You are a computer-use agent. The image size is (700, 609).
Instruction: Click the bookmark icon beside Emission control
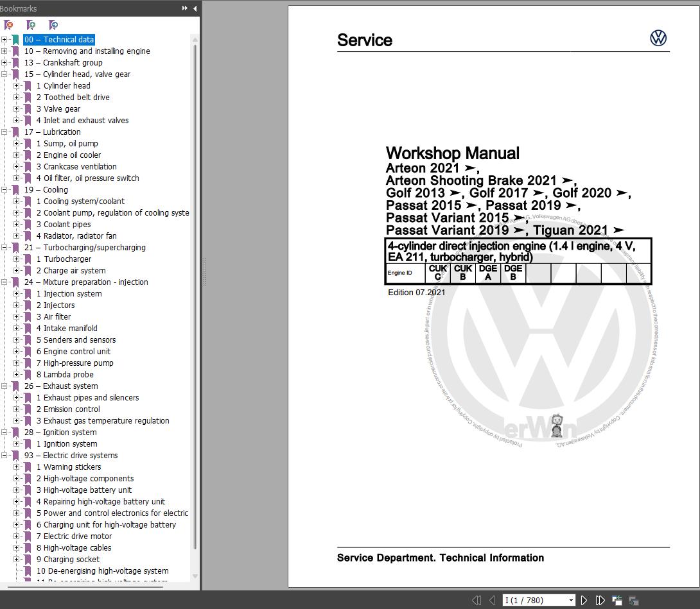28,409
